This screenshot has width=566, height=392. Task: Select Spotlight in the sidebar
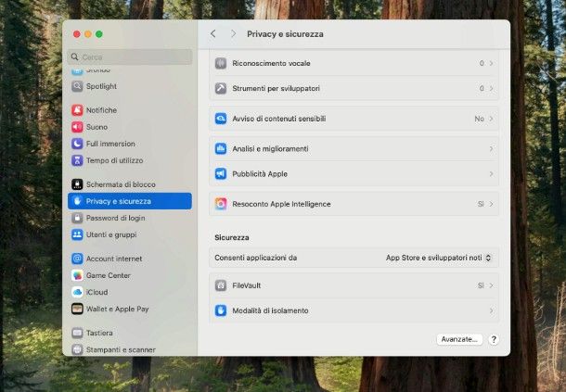coord(130,86)
